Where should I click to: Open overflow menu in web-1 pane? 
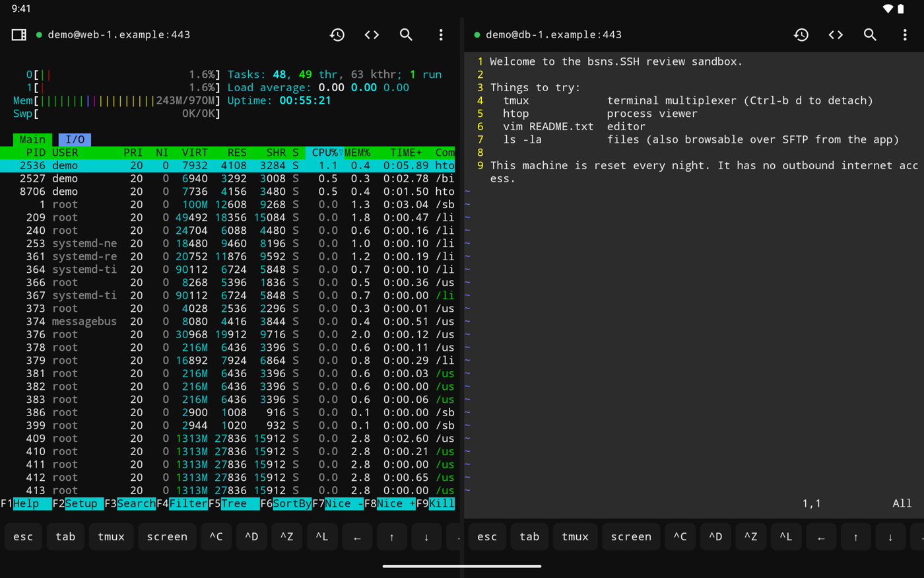(441, 34)
